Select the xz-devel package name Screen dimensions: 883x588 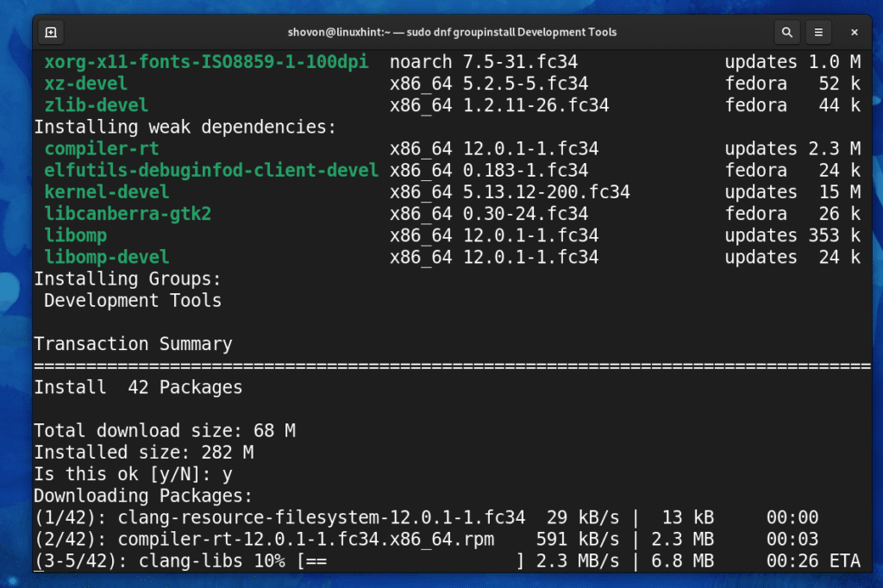[85, 83]
